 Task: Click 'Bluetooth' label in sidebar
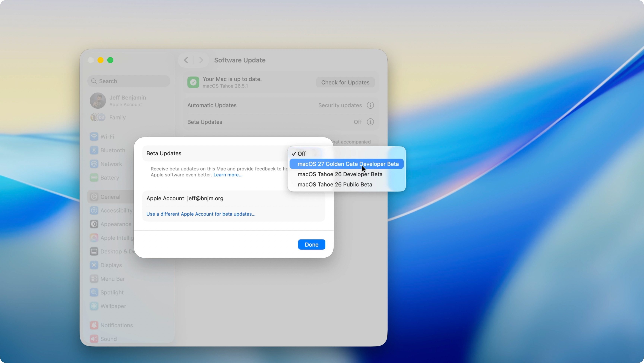pos(113,150)
